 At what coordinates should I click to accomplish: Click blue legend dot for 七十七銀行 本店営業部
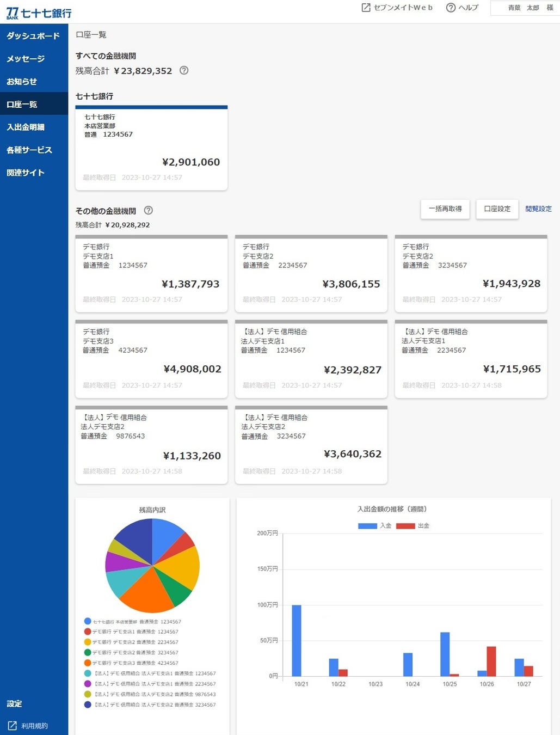[88, 621]
